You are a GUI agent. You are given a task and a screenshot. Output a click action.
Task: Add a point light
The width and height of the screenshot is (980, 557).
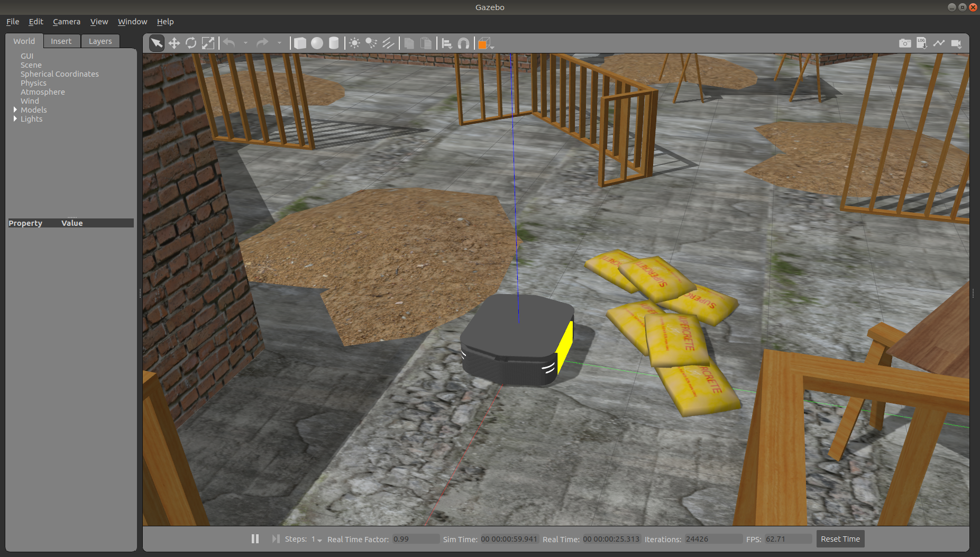click(354, 43)
